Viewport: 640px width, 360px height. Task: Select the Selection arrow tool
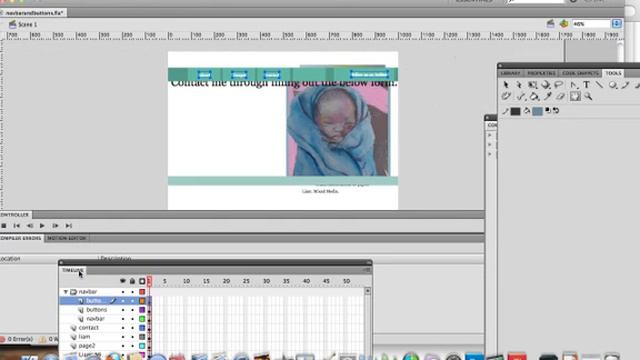[506, 84]
